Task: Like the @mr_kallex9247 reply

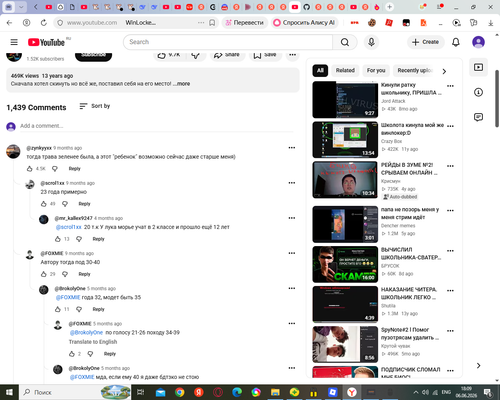Action: pyautogui.click(x=58, y=239)
